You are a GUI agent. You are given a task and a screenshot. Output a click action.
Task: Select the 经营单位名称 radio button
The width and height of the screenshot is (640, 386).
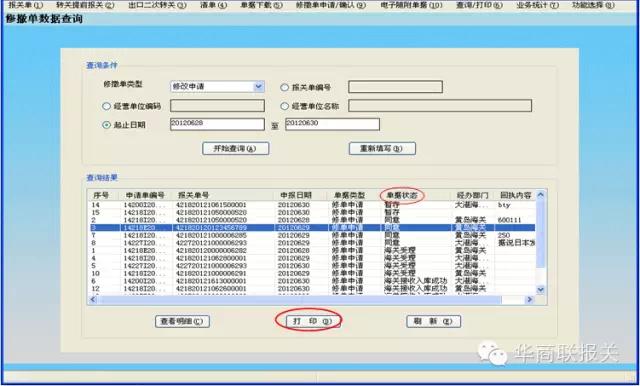click(284, 106)
